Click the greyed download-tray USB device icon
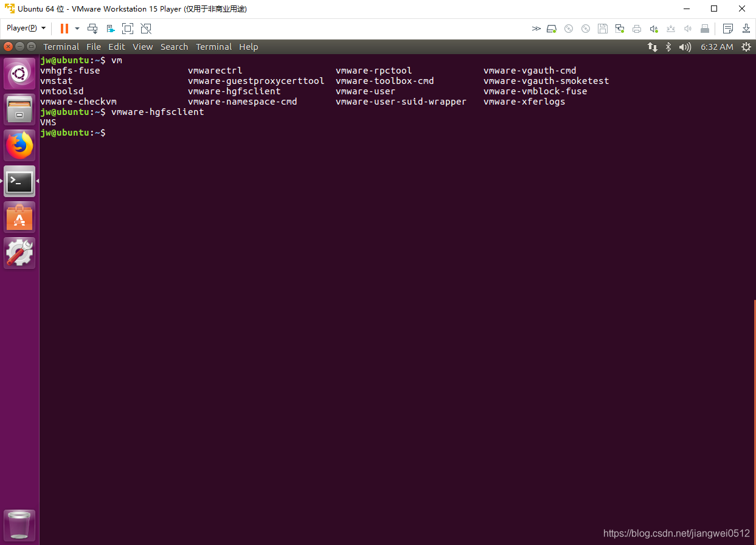The image size is (756, 545). (x=671, y=29)
